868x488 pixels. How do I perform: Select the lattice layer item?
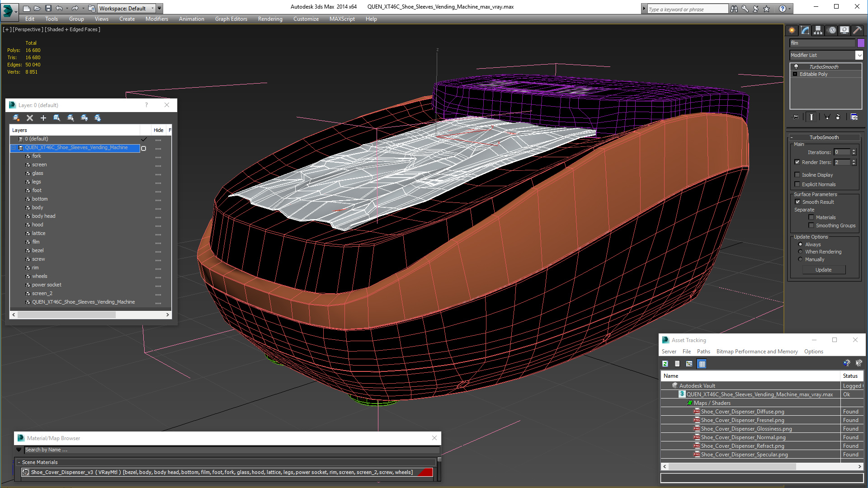(x=38, y=233)
